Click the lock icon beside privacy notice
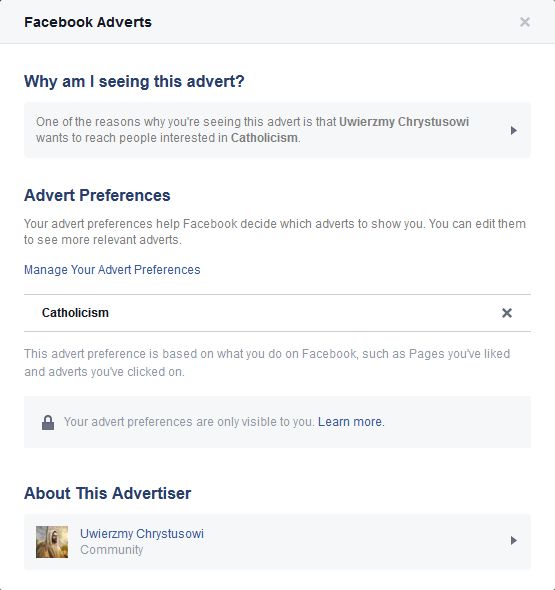Image resolution: width=555 pixels, height=590 pixels. (x=48, y=422)
